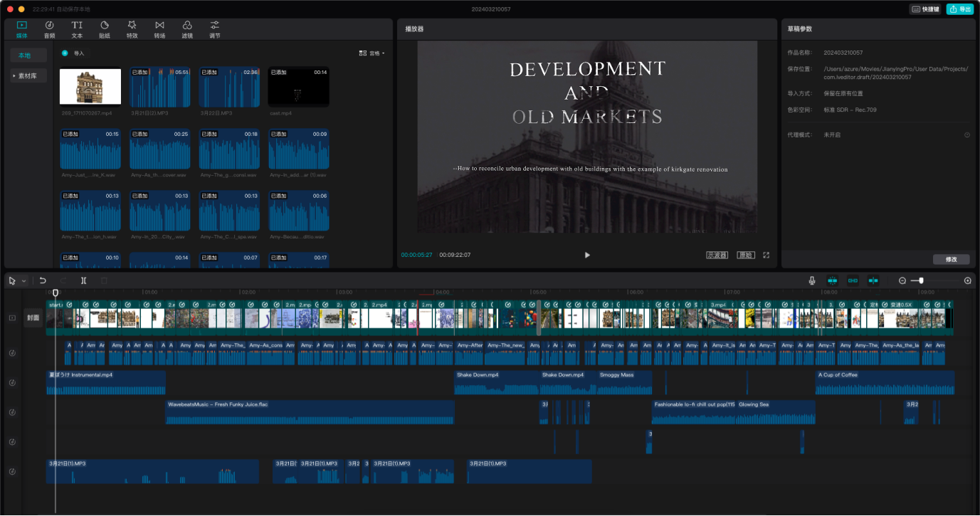
Task: Open the 转场 (Transitions) bowtie icon
Action: (159, 29)
